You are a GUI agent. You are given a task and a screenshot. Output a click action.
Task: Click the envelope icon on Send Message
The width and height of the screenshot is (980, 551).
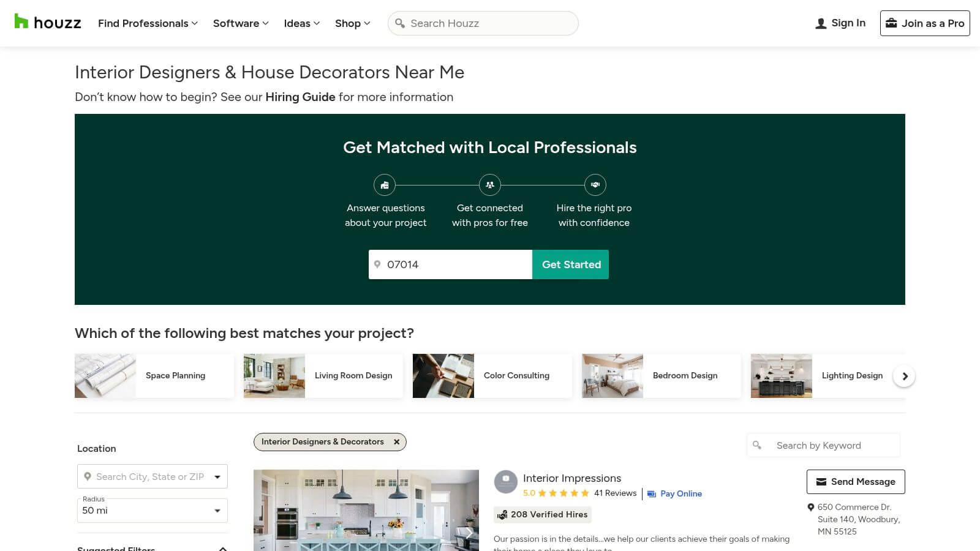click(x=821, y=482)
